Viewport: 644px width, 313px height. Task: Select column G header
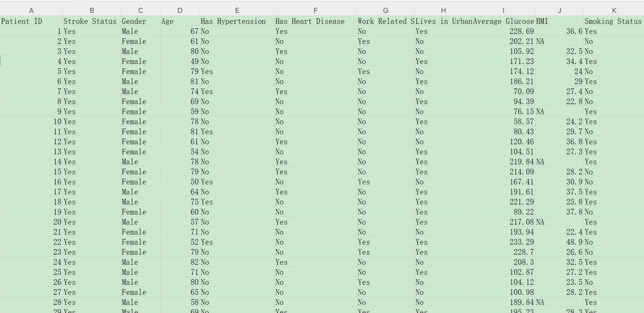pos(386,10)
